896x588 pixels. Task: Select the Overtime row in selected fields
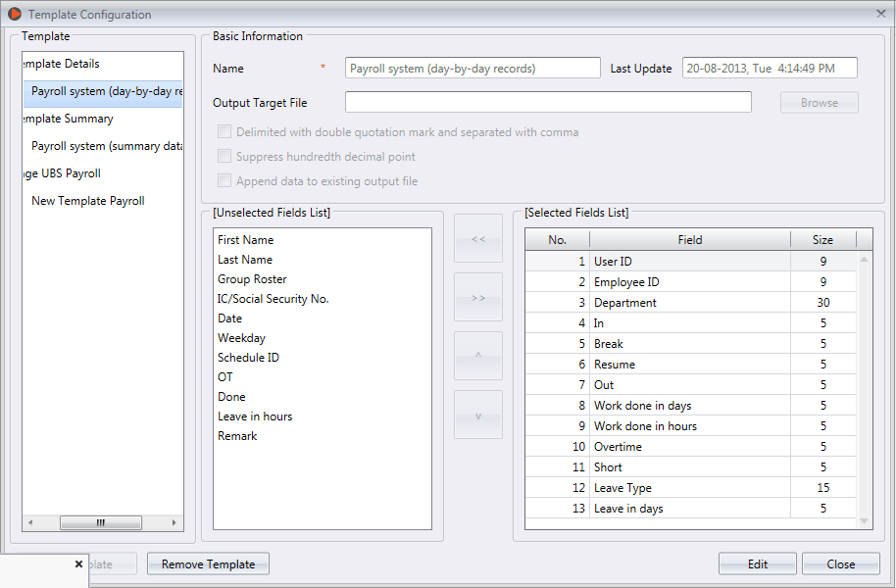(x=686, y=446)
